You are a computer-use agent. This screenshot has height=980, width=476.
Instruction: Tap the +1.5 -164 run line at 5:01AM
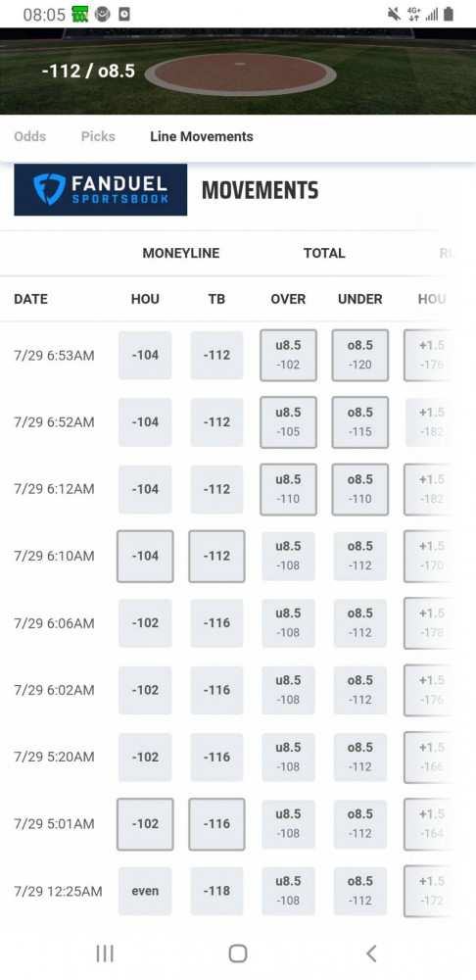coord(429,824)
